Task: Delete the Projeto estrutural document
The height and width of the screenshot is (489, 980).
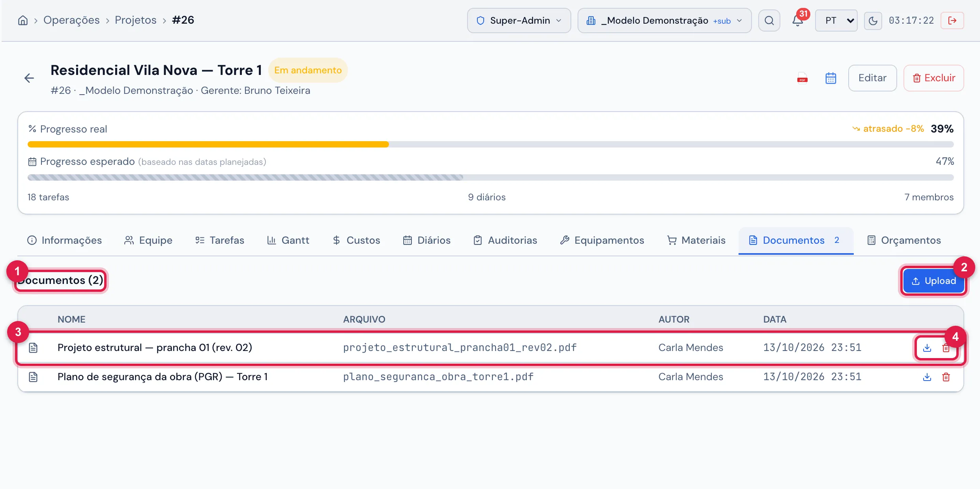Action: click(x=946, y=348)
